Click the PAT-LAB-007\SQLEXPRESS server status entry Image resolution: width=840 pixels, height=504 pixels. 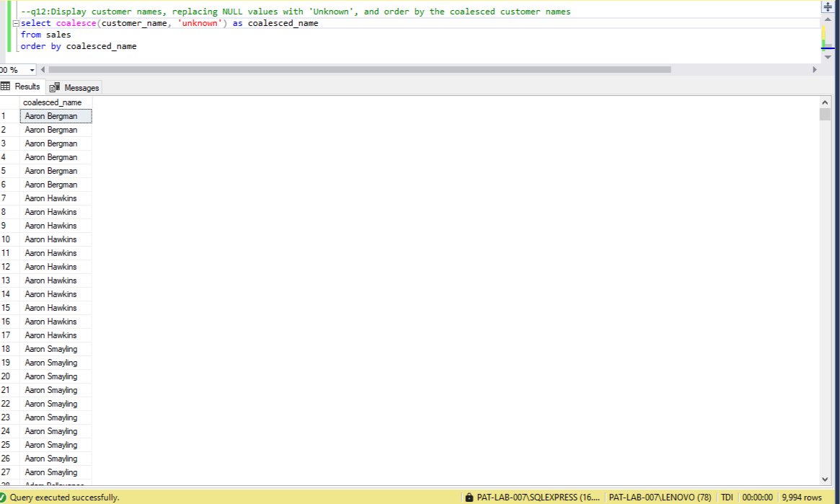click(538, 498)
